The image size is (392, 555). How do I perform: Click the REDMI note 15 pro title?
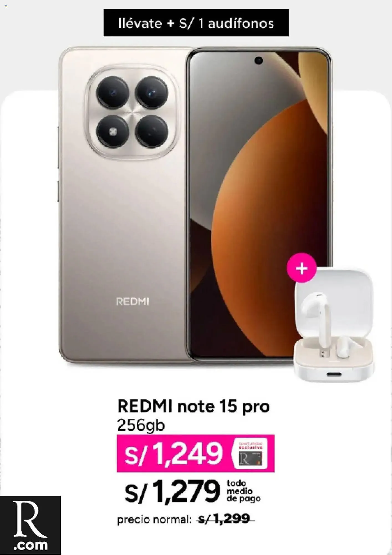click(x=193, y=407)
